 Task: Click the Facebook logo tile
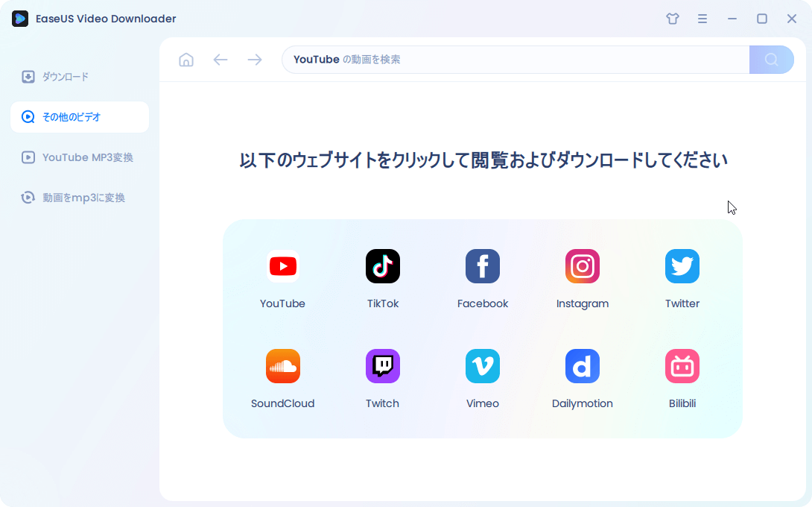coord(482,266)
